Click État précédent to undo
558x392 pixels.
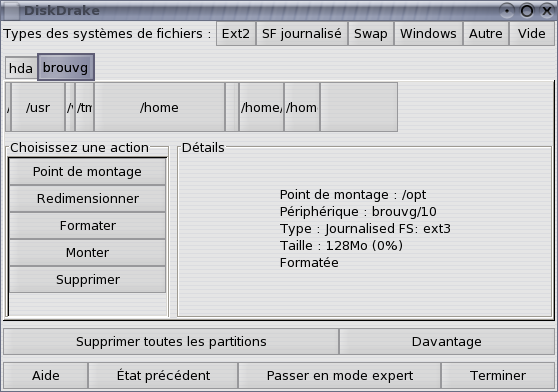[163, 375]
